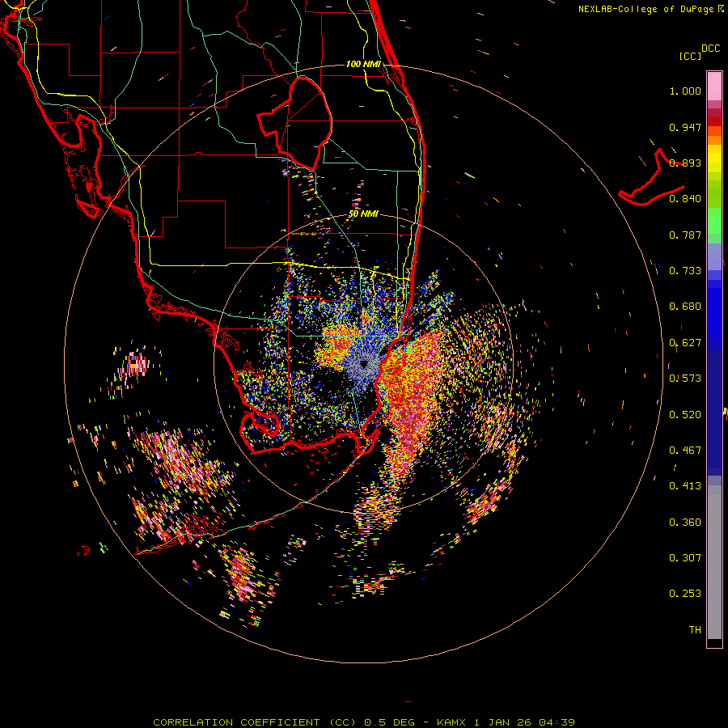
Task: Select the 0.787 scale value
Action: 685,235
